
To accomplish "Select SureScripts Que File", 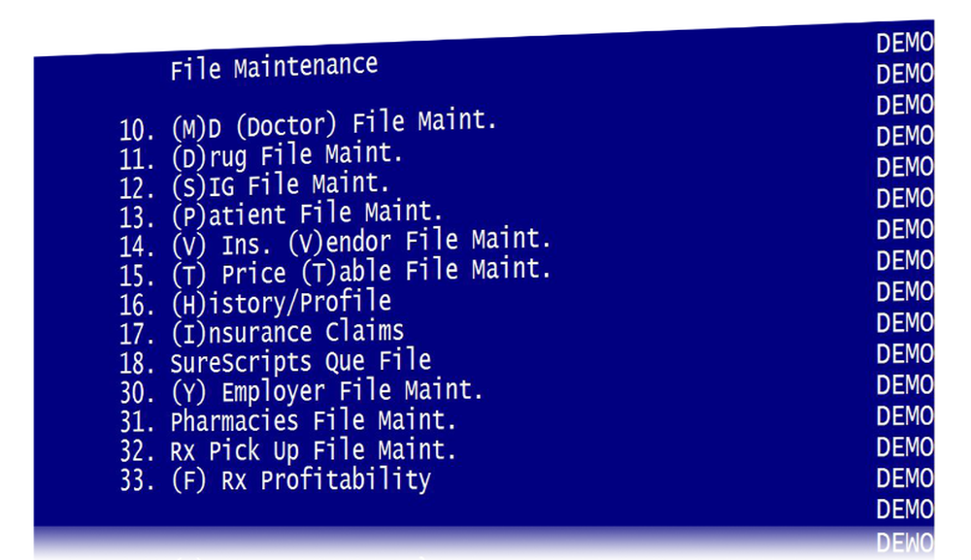I will [x=300, y=363].
